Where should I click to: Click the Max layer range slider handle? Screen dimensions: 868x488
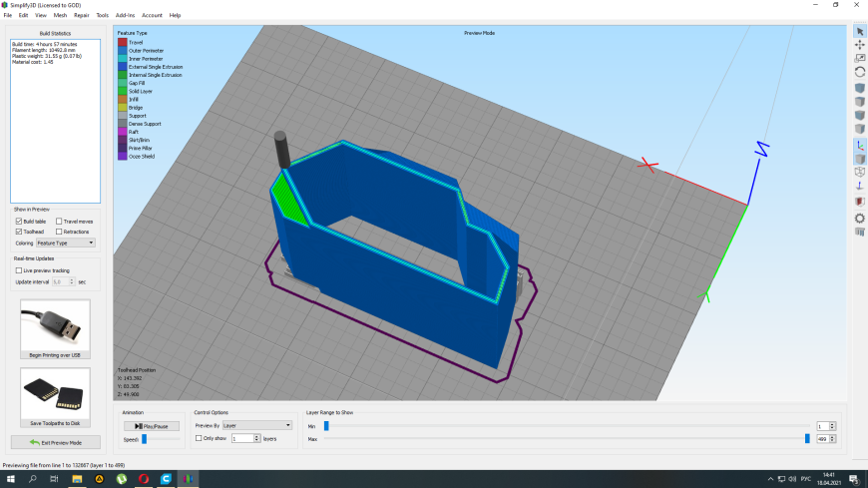click(x=807, y=439)
